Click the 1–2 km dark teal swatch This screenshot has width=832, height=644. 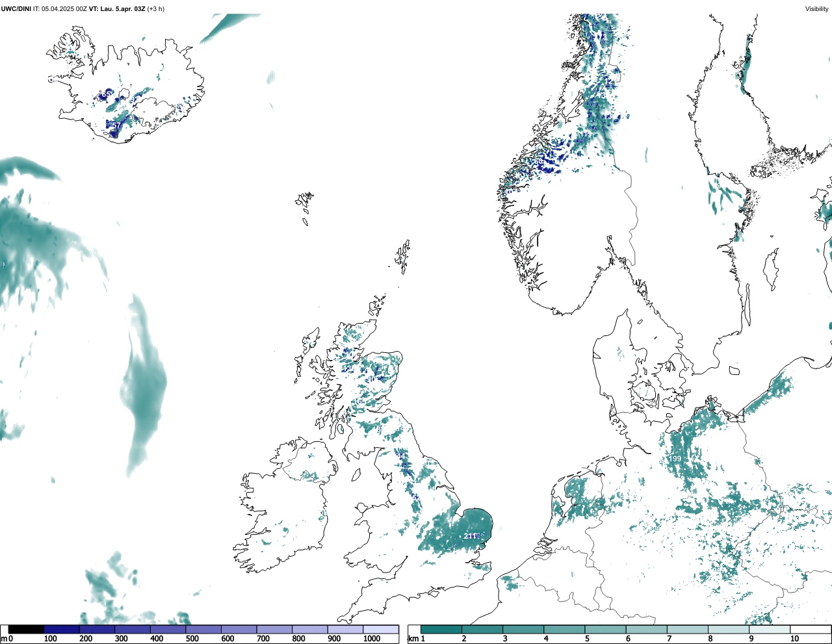click(x=441, y=630)
